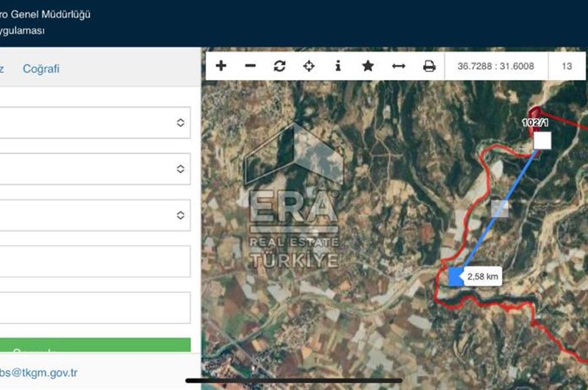
Task: Click the blue measurement end marker
Action: pos(456,277)
